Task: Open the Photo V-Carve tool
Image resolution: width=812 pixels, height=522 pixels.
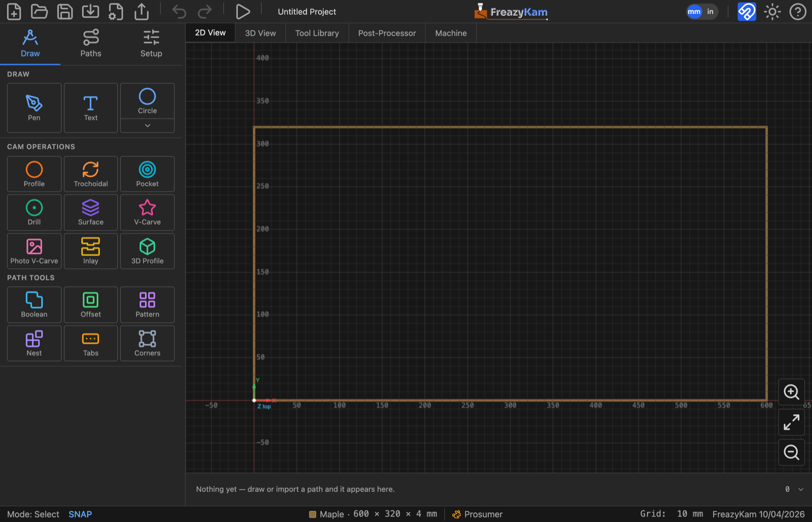Action: click(34, 251)
